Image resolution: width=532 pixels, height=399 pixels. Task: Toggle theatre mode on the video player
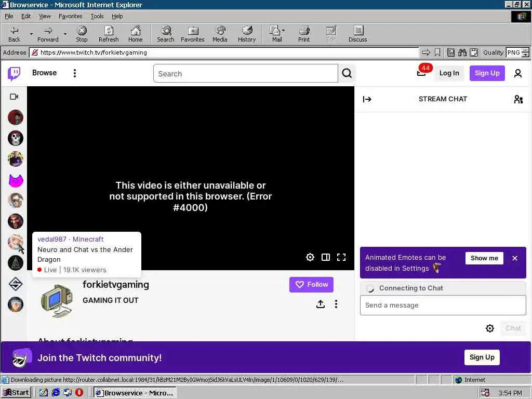[326, 257]
